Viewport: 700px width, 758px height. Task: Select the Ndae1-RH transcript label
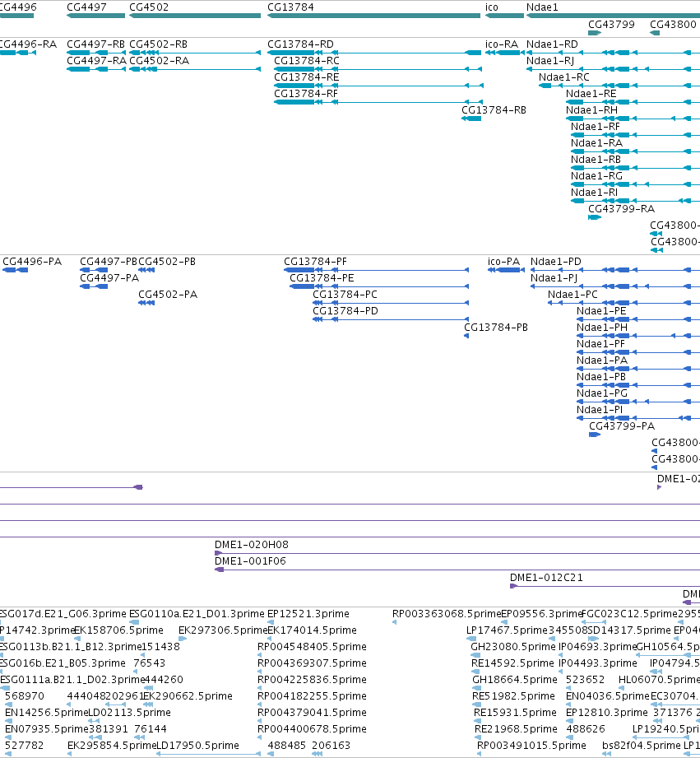point(591,109)
